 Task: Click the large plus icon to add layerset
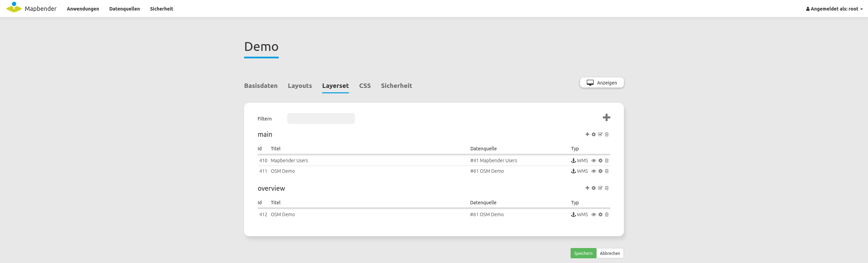coord(606,117)
